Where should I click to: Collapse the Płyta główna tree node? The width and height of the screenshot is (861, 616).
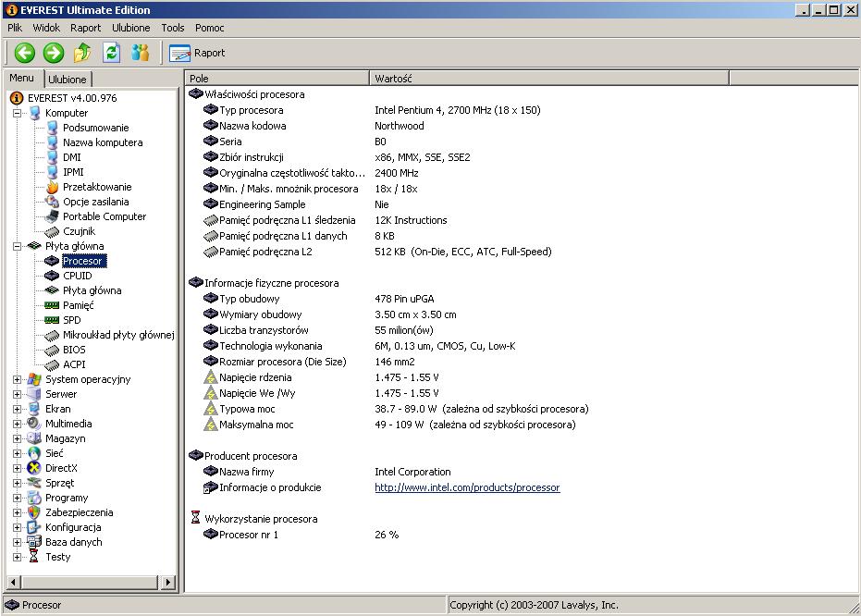[x=17, y=247]
